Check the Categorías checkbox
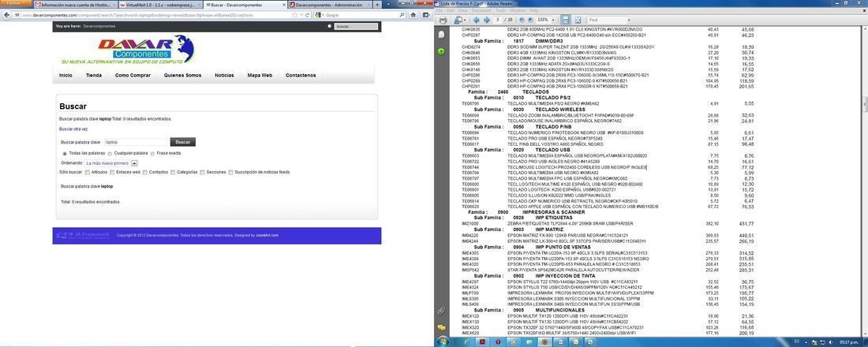The height and width of the screenshot is (347, 868). coord(174,172)
